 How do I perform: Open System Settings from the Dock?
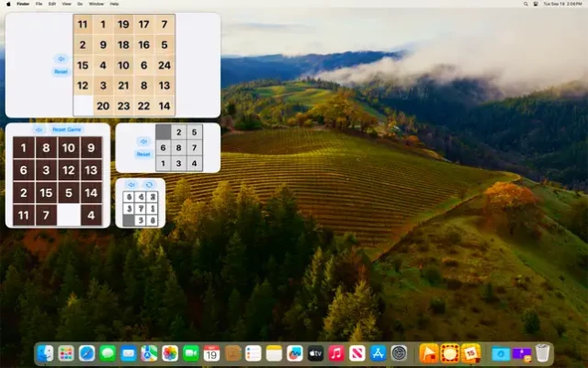[399, 353]
